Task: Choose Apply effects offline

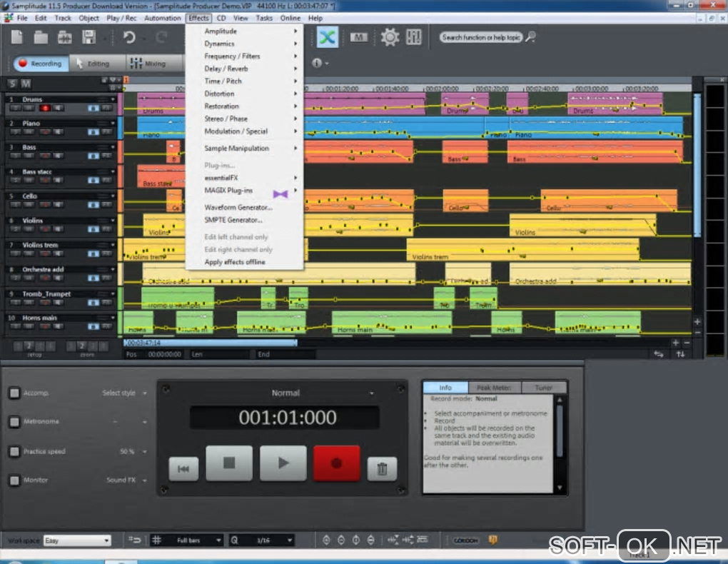Action: 245,262
